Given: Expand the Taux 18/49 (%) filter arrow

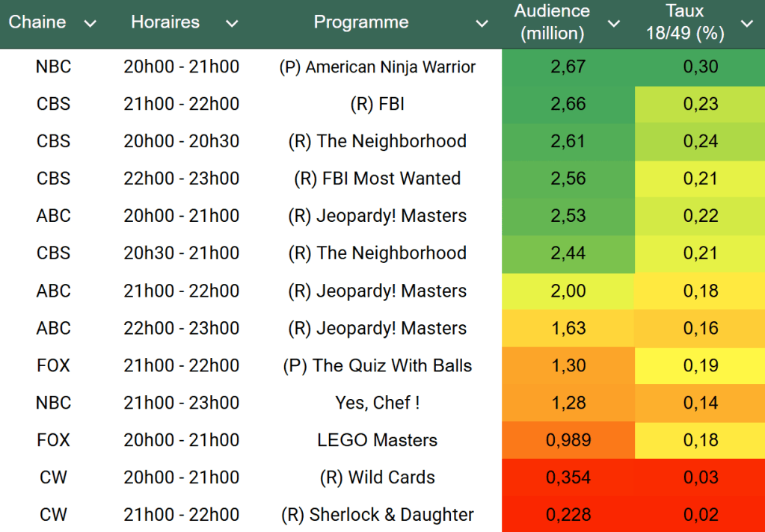Looking at the screenshot, I should 746,24.
